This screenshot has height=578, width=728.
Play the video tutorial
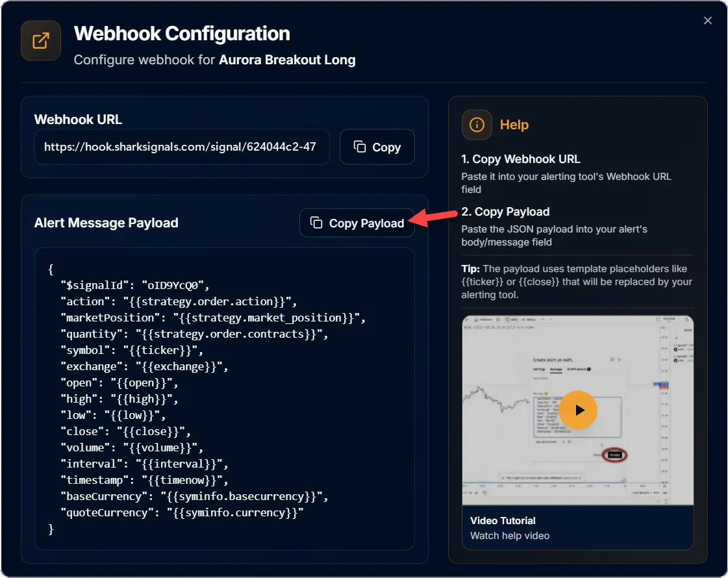click(x=577, y=410)
